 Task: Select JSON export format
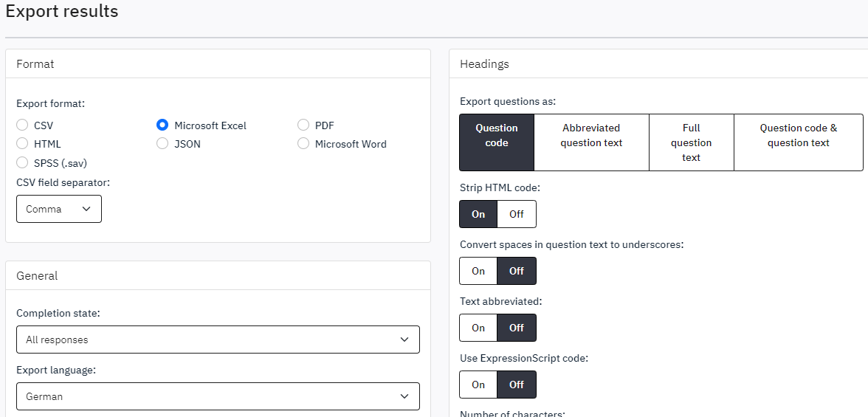point(162,144)
